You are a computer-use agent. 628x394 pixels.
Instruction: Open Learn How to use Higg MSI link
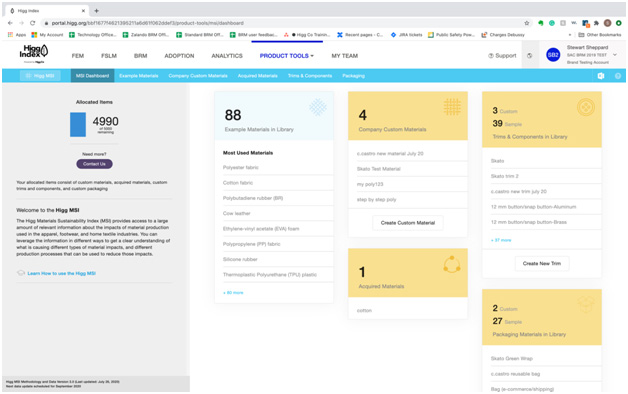click(x=61, y=273)
